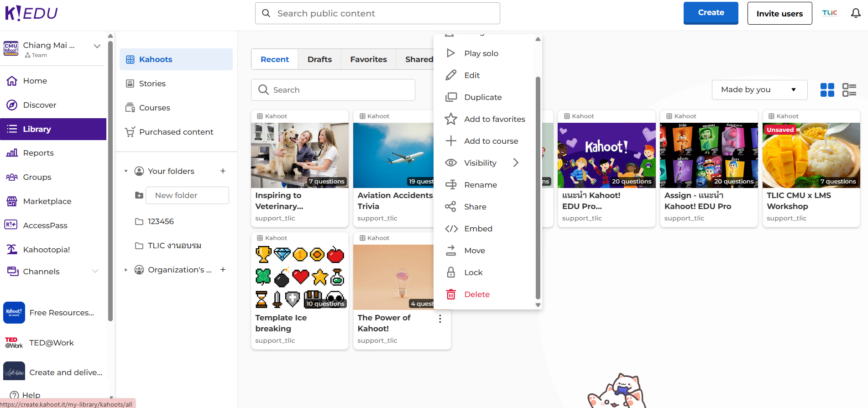Screen dimensions: 868x408
Task: Click the Invite users button
Action: pyautogui.click(x=779, y=13)
